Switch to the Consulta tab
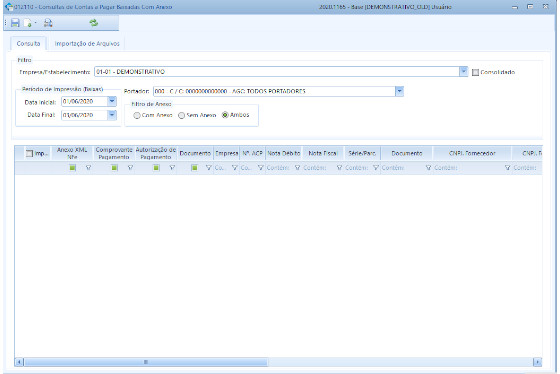 [28, 44]
